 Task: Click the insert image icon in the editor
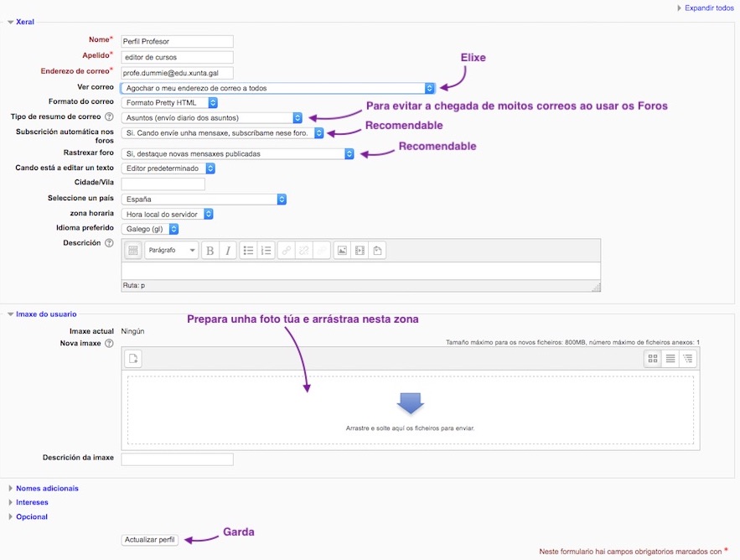click(341, 251)
